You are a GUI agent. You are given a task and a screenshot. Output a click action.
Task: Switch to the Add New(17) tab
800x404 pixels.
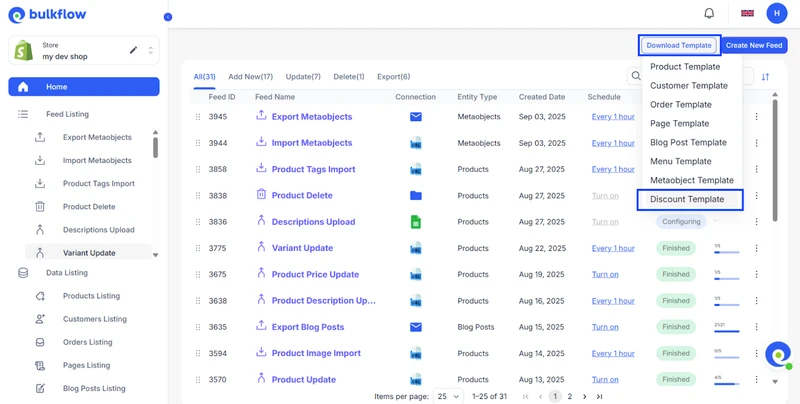[x=251, y=77]
